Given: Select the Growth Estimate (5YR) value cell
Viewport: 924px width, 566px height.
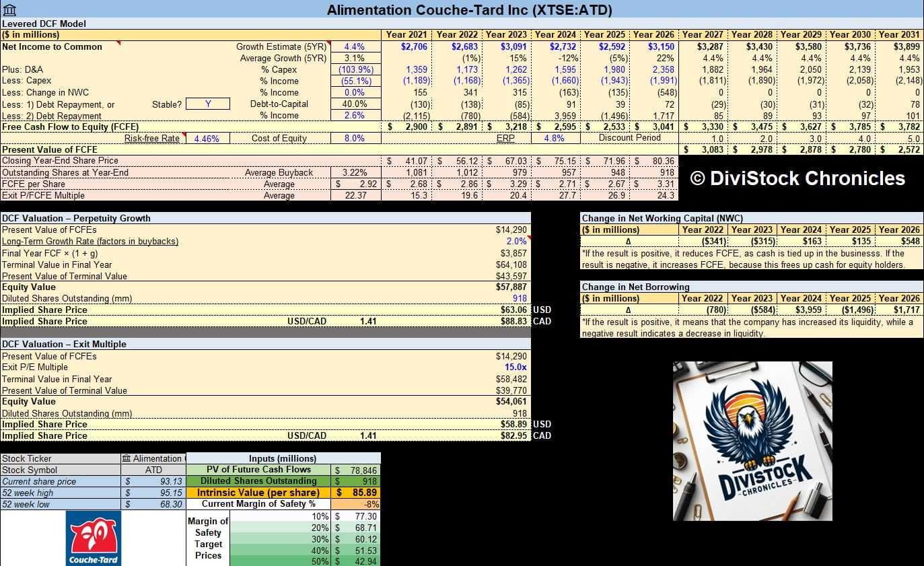Looking at the screenshot, I should pyautogui.click(x=355, y=46).
